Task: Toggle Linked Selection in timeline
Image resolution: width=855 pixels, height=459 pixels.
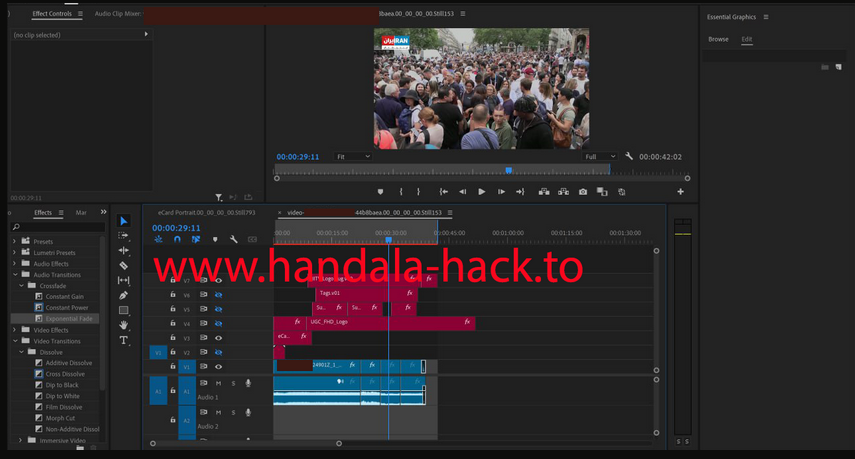Action: tap(196, 239)
